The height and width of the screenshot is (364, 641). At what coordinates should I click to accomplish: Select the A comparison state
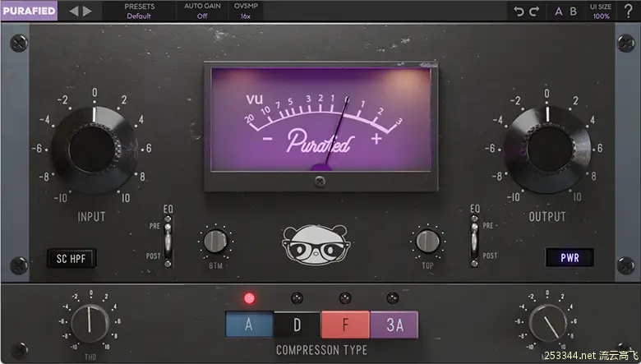point(559,12)
